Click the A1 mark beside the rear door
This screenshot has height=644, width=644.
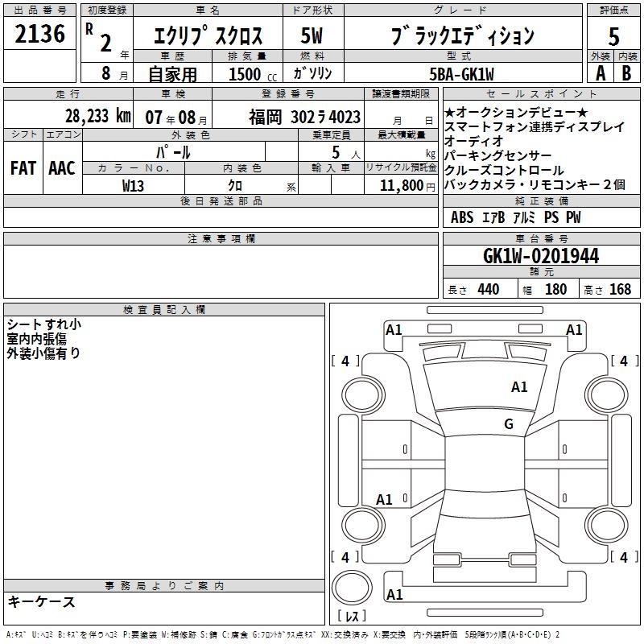click(x=385, y=500)
